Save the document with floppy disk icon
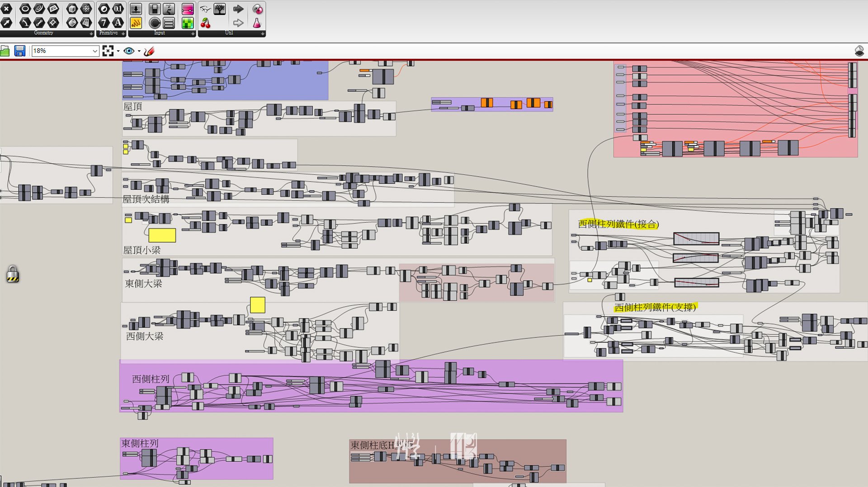Screen dimensions: 868x487 tap(20, 51)
